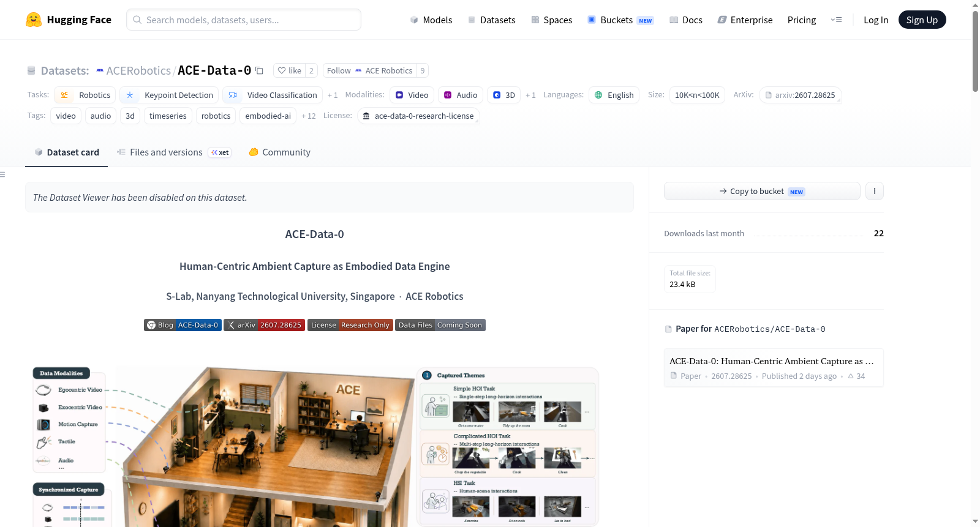Open the arxiv:2607.28625 tag
The height and width of the screenshot is (527, 980).
801,95
